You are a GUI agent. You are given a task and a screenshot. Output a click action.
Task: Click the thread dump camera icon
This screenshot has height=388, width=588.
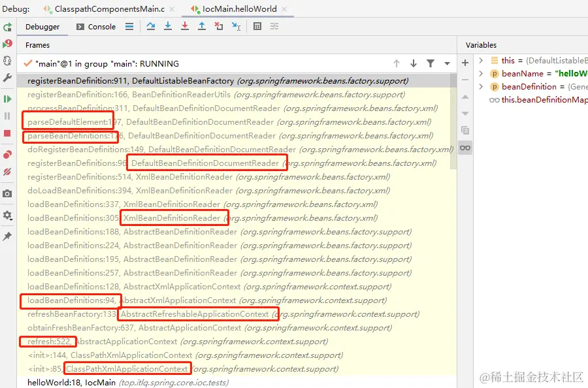point(7,193)
